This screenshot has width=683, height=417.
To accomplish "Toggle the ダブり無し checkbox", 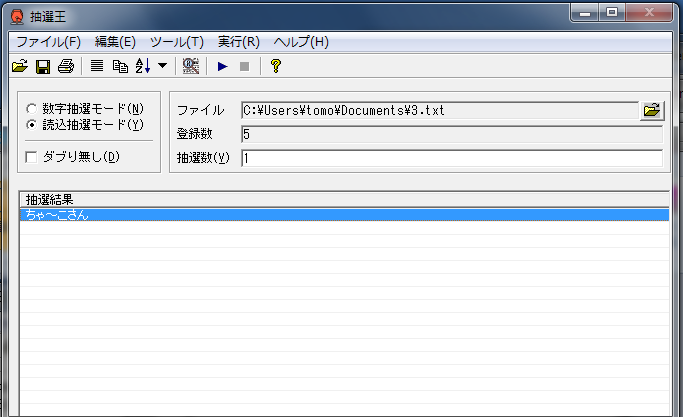I will click(31, 157).
